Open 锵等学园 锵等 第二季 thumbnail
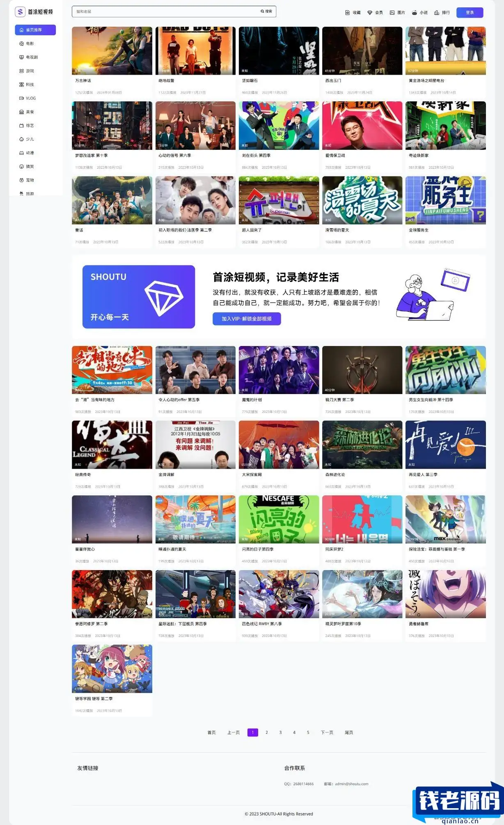Viewport: 504px width, 825px height. tap(112, 669)
